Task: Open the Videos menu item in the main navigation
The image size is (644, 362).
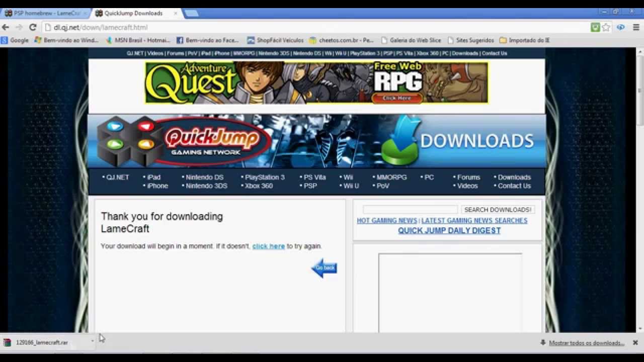Action: tap(467, 186)
